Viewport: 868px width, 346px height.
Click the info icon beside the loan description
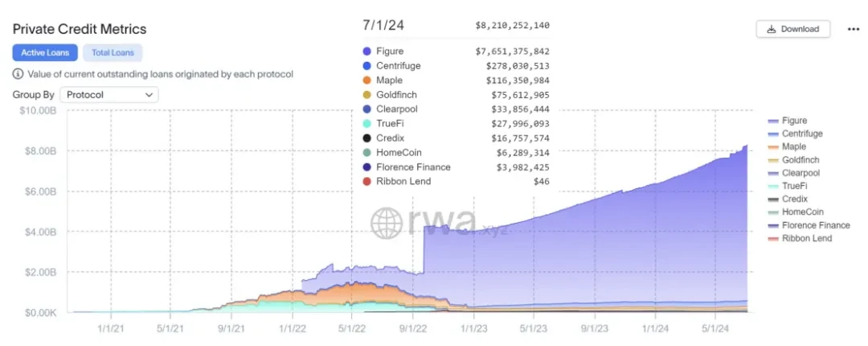click(18, 74)
